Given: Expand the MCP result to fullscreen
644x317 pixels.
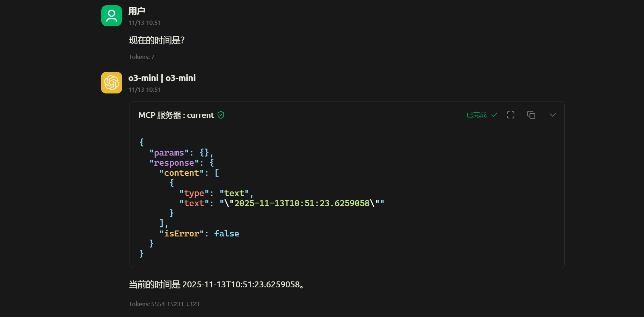Looking at the screenshot, I should coord(511,115).
